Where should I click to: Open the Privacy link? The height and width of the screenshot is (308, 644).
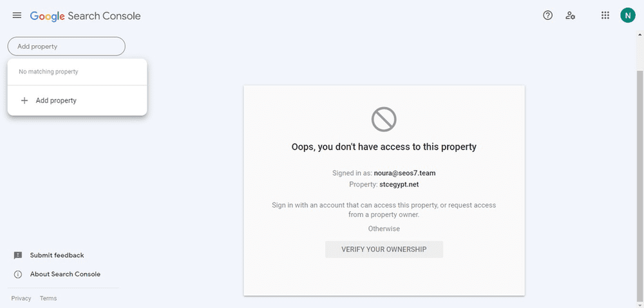coord(21,298)
